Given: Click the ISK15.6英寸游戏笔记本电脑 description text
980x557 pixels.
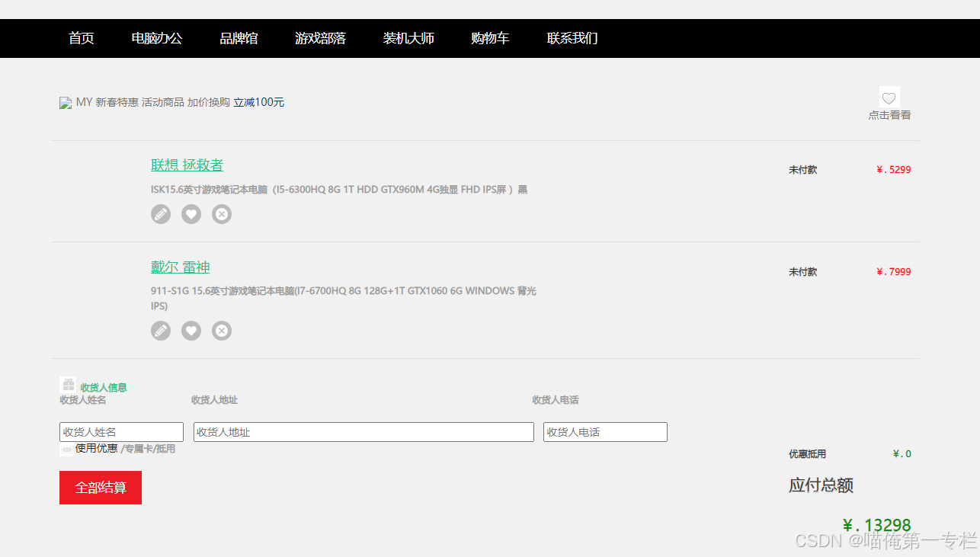Looking at the screenshot, I should pyautogui.click(x=339, y=190).
